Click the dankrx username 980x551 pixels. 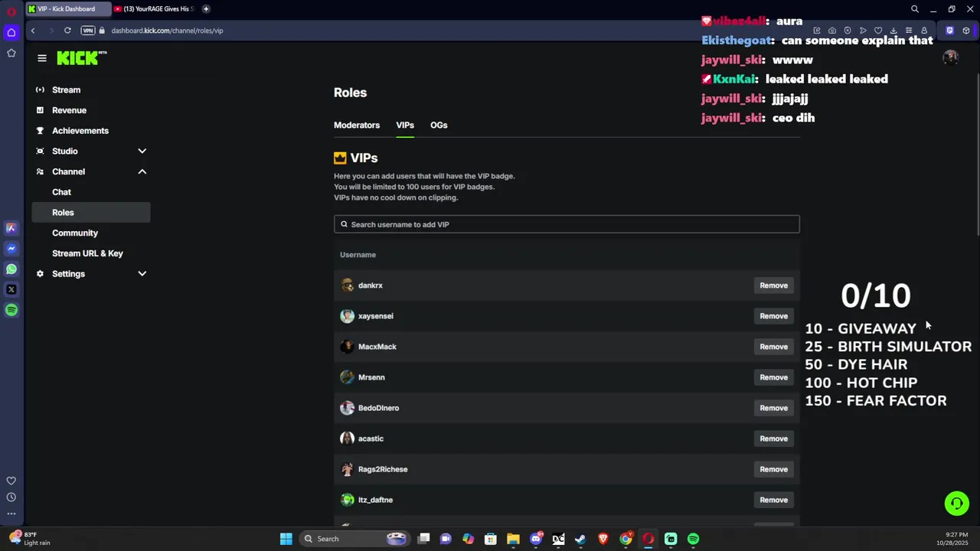[x=371, y=285]
